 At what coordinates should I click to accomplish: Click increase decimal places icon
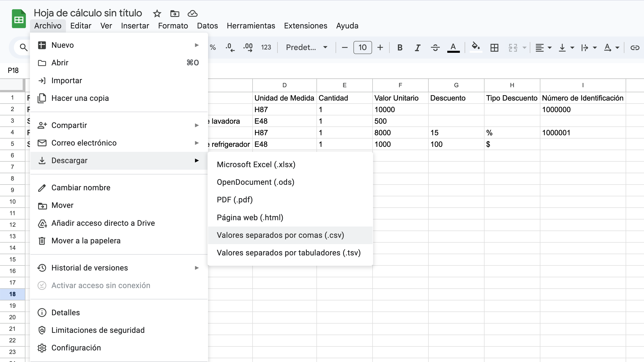tap(248, 48)
